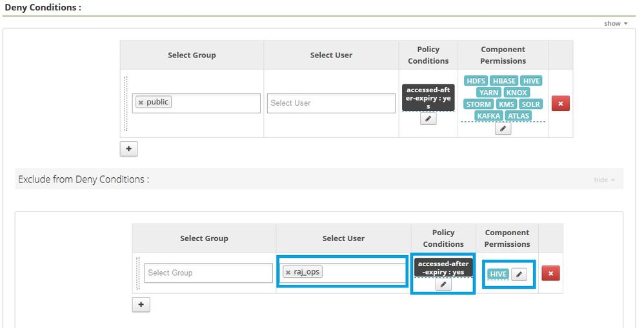This screenshot has height=328, width=644.
Task: Delete the public deny condition row
Action: (560, 103)
